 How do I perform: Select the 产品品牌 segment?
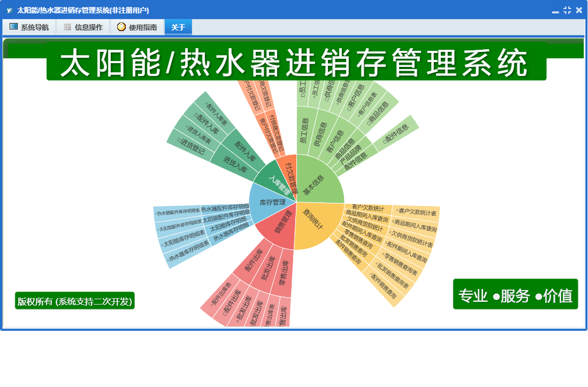tap(350, 154)
